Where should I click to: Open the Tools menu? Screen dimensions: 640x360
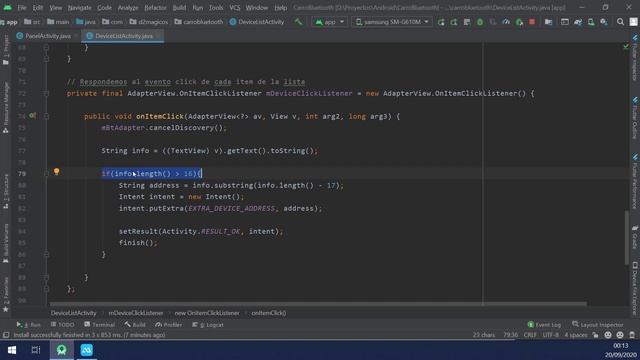click(x=216, y=7)
